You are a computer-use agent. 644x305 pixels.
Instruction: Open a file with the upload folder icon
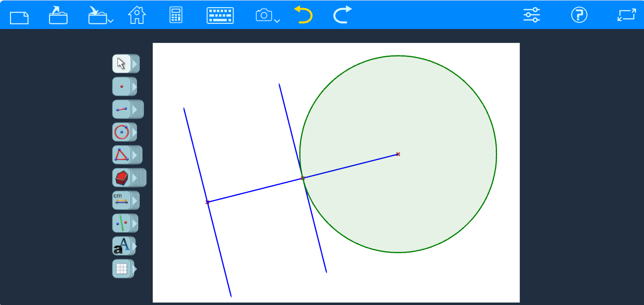tap(58, 15)
